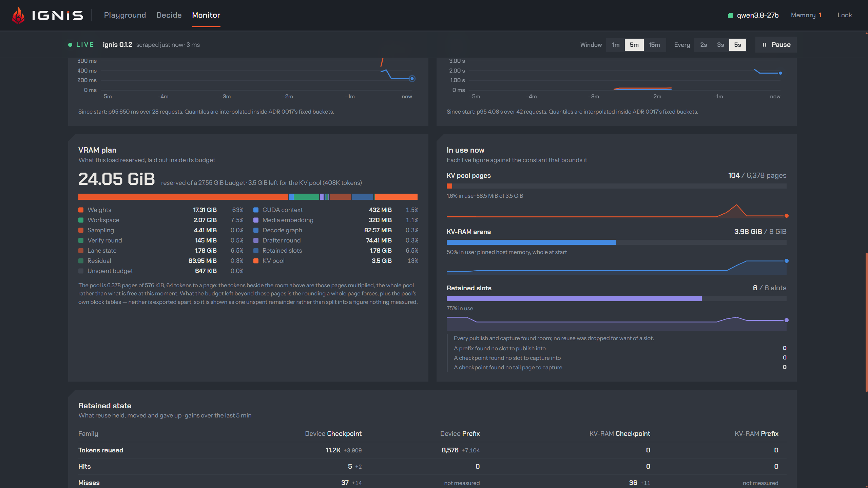Set the window to 5m
The width and height of the screenshot is (868, 488).
(634, 45)
